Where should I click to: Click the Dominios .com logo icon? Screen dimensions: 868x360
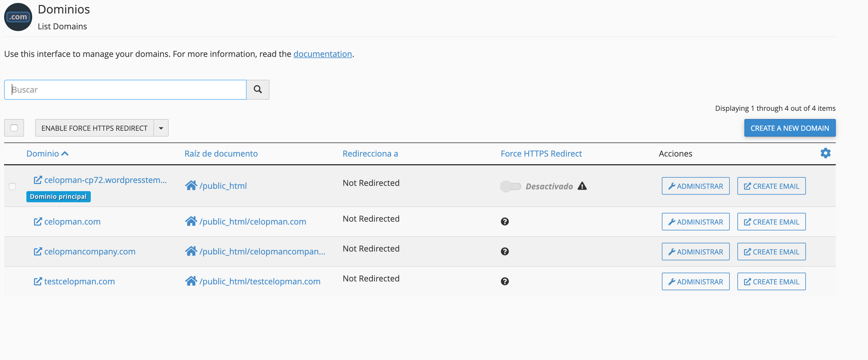pos(18,17)
